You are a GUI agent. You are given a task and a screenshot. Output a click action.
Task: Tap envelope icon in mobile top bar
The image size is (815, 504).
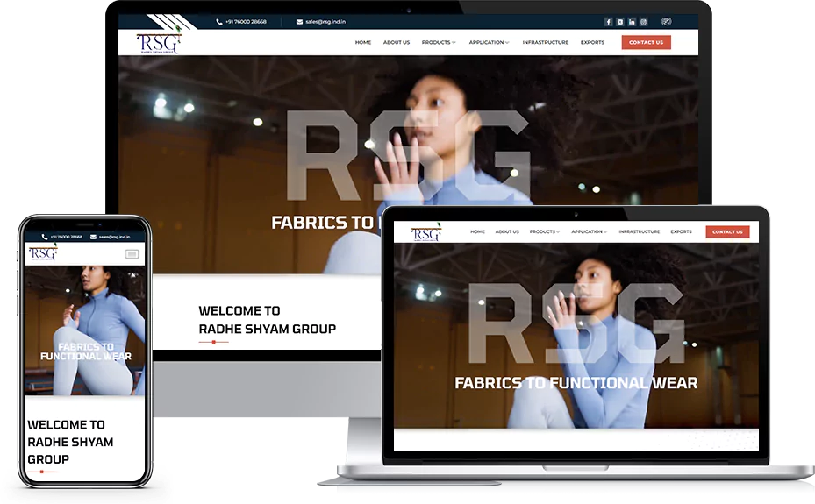[94, 237]
